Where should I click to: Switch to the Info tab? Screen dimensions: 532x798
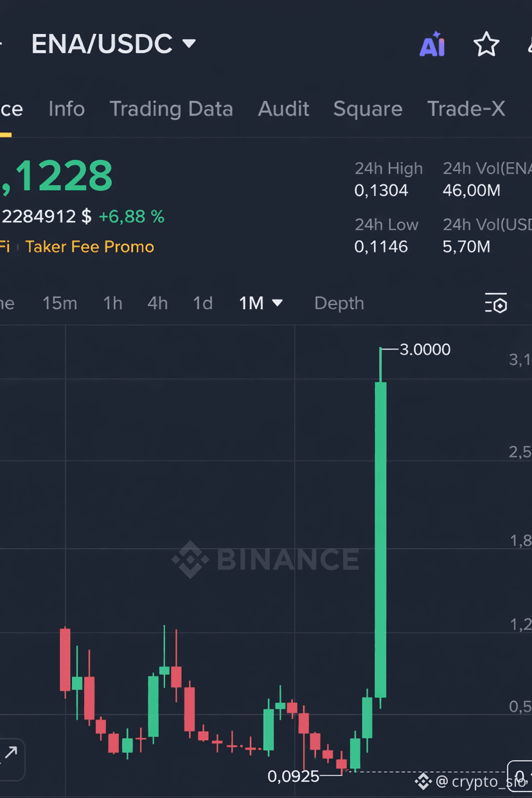pyautogui.click(x=67, y=109)
